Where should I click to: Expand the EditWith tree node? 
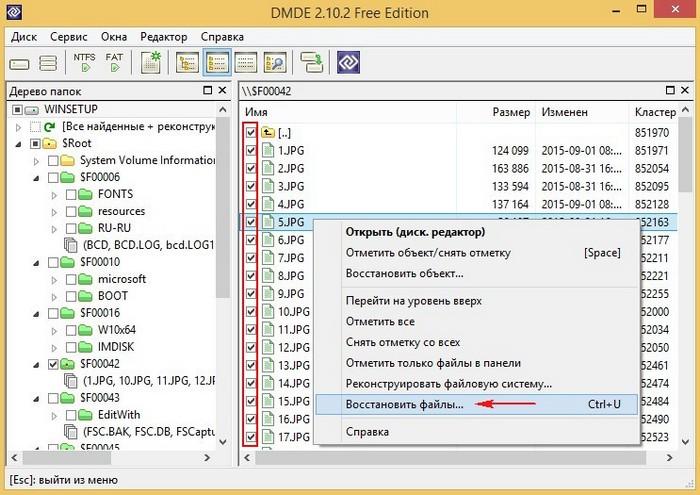click(x=54, y=416)
